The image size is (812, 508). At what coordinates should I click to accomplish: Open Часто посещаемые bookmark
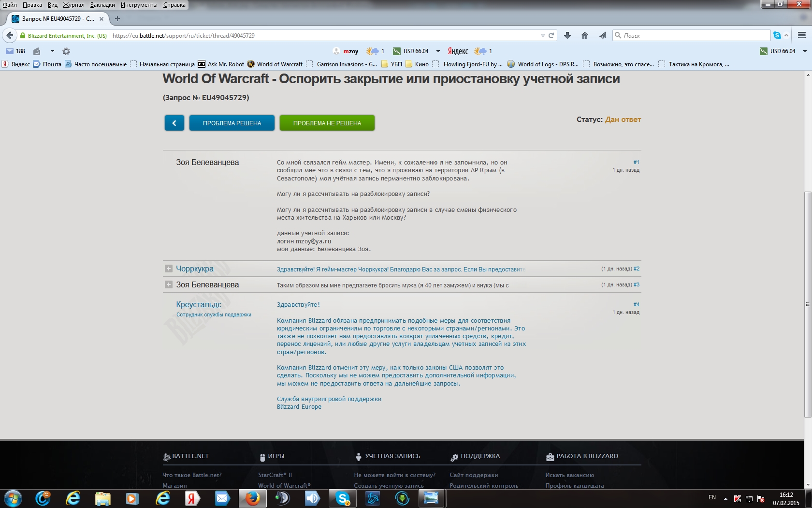tap(96, 64)
